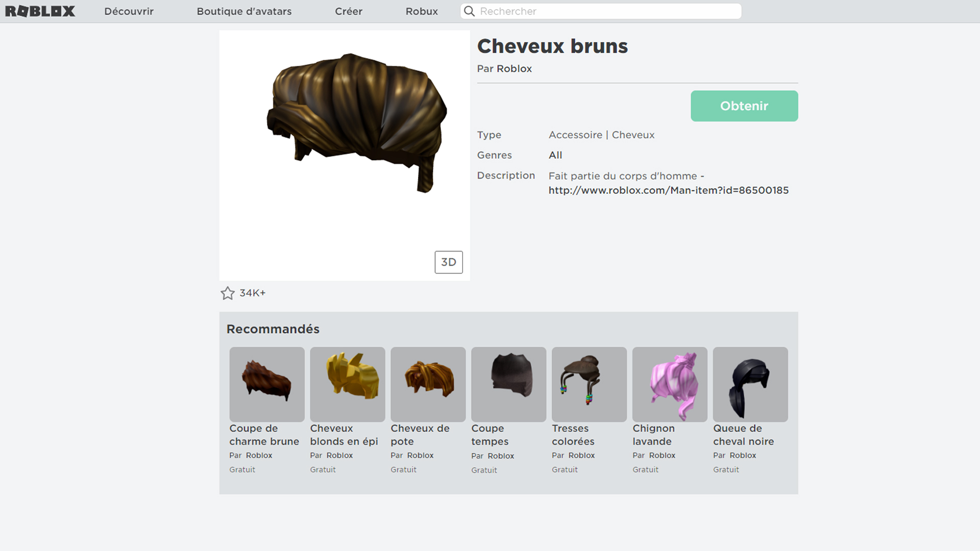Open Cheveux blonds en épi thumbnail

click(x=348, y=385)
